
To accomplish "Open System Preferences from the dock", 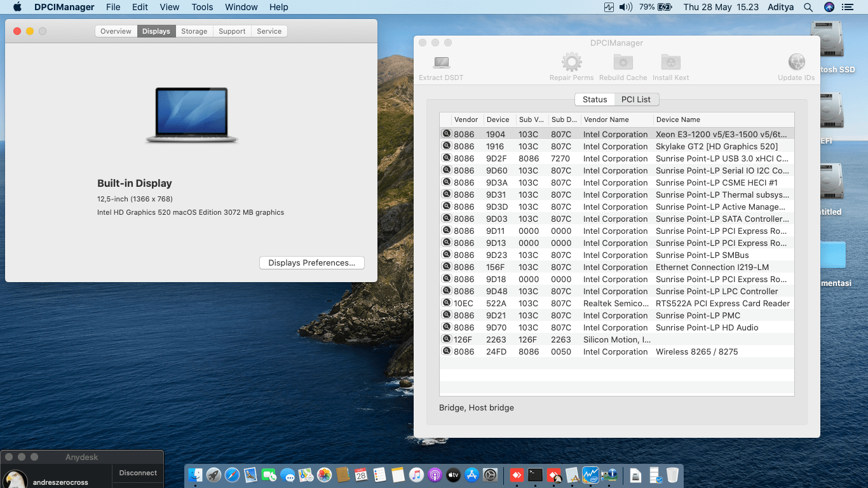I will pos(491,475).
